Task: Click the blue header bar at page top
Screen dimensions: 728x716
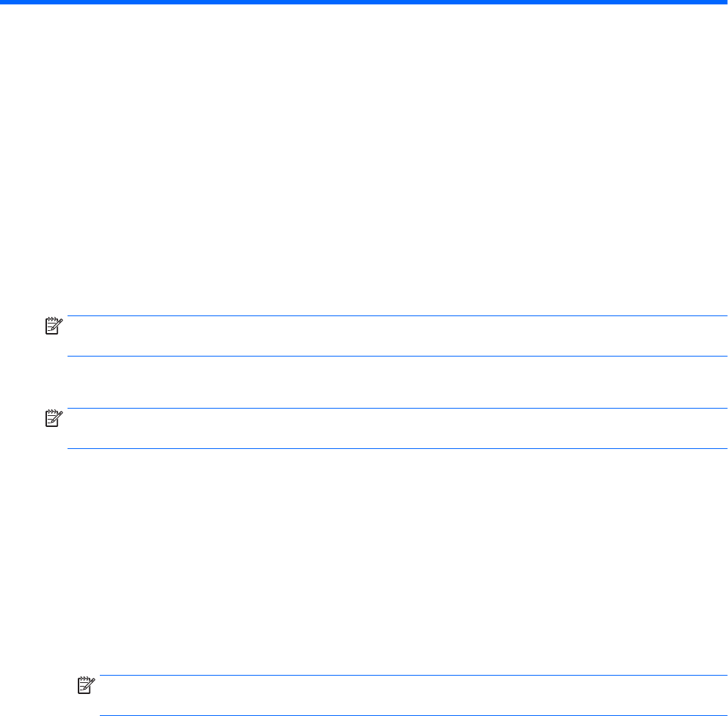Action: pos(364,3)
